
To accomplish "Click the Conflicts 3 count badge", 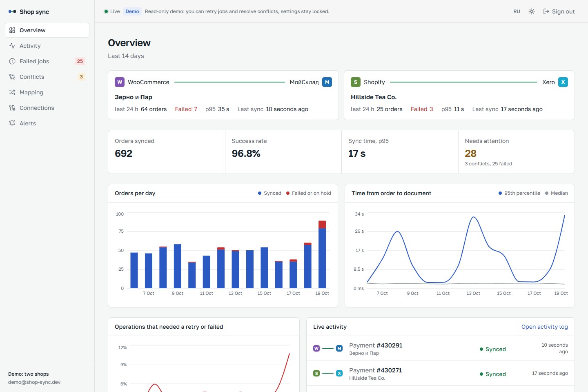I will coord(81,77).
